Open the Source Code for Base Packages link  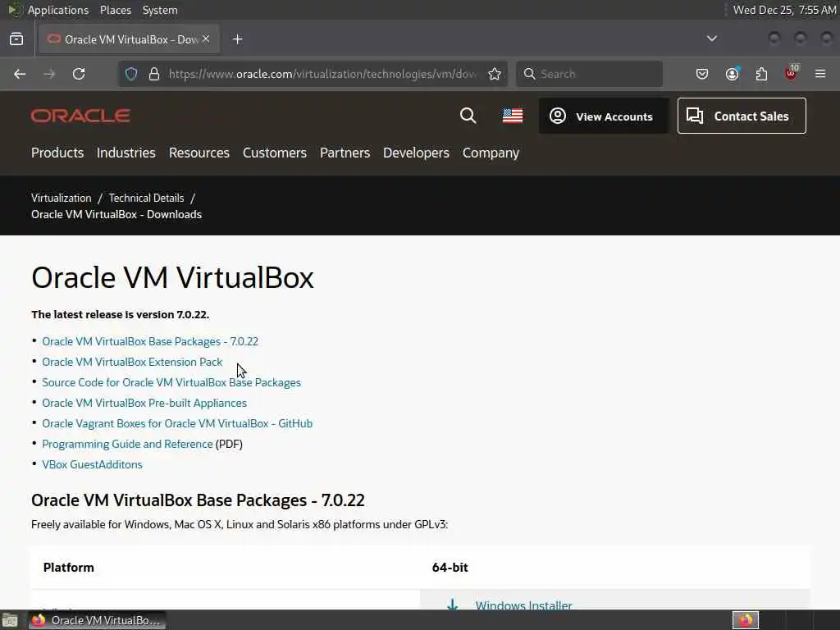click(x=171, y=382)
